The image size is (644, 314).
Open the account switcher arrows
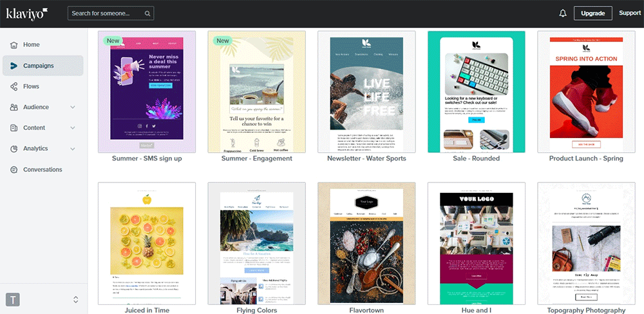click(x=75, y=299)
